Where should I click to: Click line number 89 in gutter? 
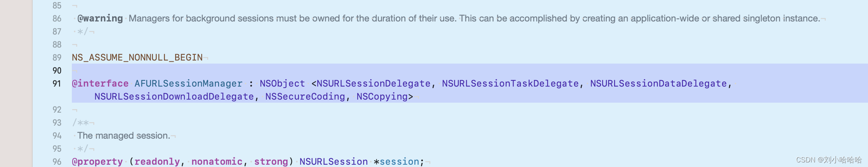click(57, 57)
